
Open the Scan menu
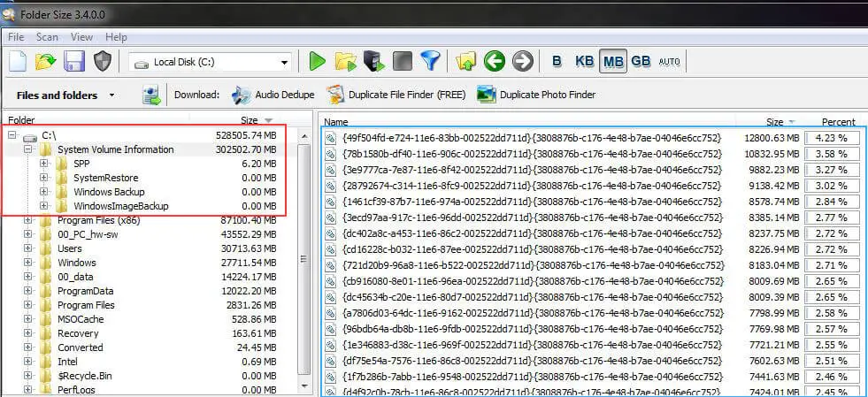47,37
